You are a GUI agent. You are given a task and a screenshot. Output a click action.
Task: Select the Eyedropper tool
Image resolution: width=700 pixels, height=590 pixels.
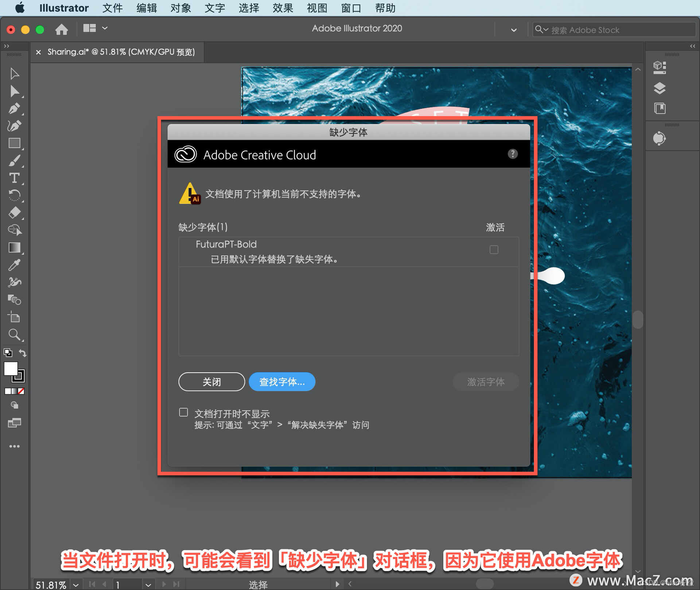14,265
